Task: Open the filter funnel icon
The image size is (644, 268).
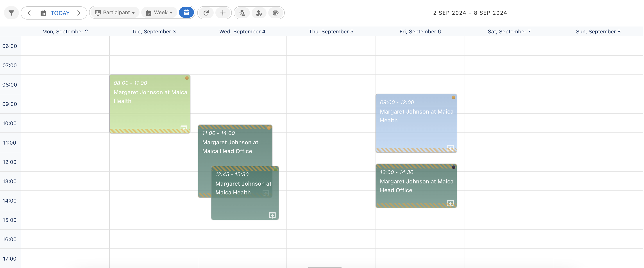Action: point(11,13)
